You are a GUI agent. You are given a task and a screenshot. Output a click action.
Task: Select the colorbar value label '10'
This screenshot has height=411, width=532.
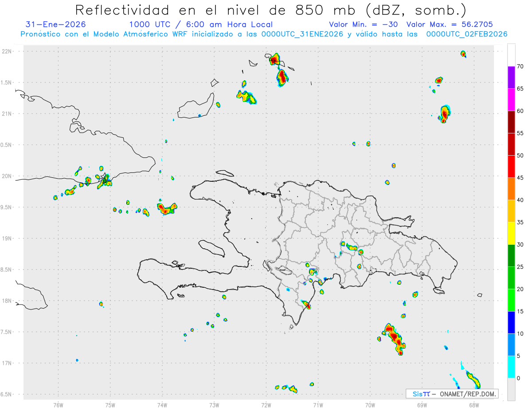coord(520,333)
